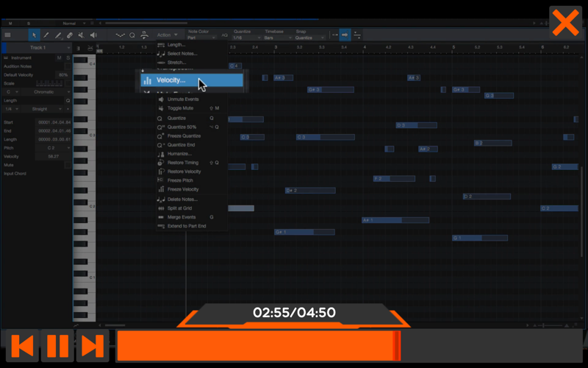Open the Action dropdown menu
Screen dimensions: 588x368
tap(168, 35)
